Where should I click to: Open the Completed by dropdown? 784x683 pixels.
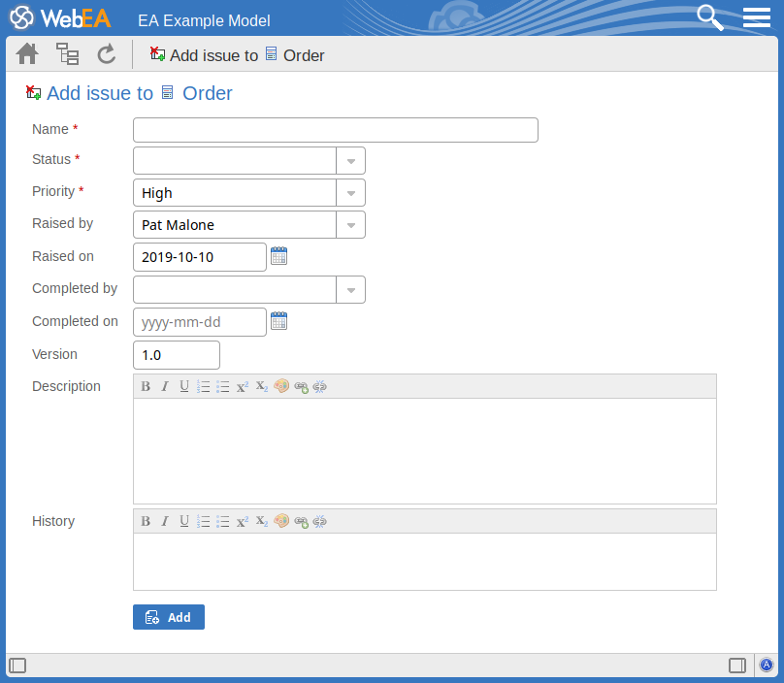tap(350, 289)
